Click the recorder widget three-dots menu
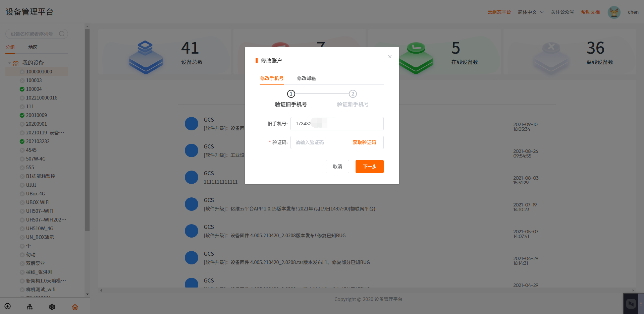This screenshot has height=314, width=644. tap(641, 304)
